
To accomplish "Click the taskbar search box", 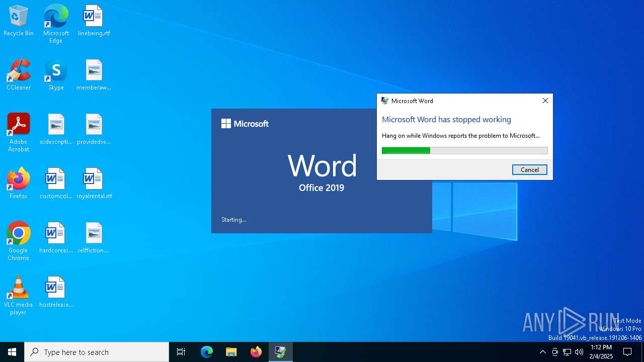I will coord(97,352).
